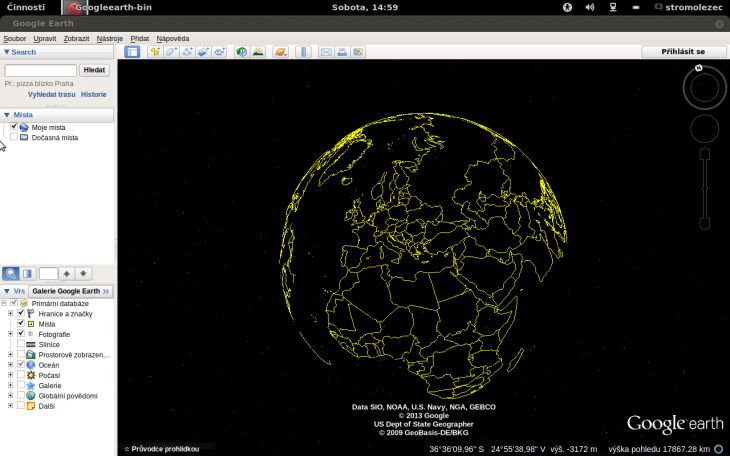Collapse the Primární databáze tree node
730x456 pixels.
(4, 303)
